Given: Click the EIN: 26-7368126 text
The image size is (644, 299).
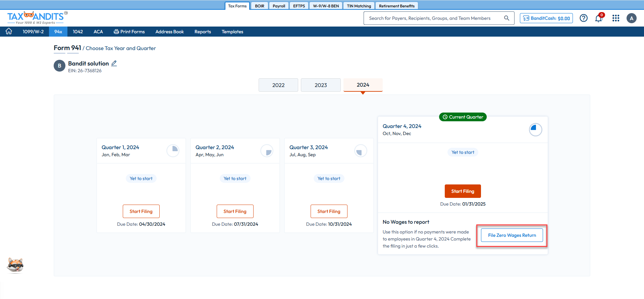Looking at the screenshot, I should [x=85, y=71].
